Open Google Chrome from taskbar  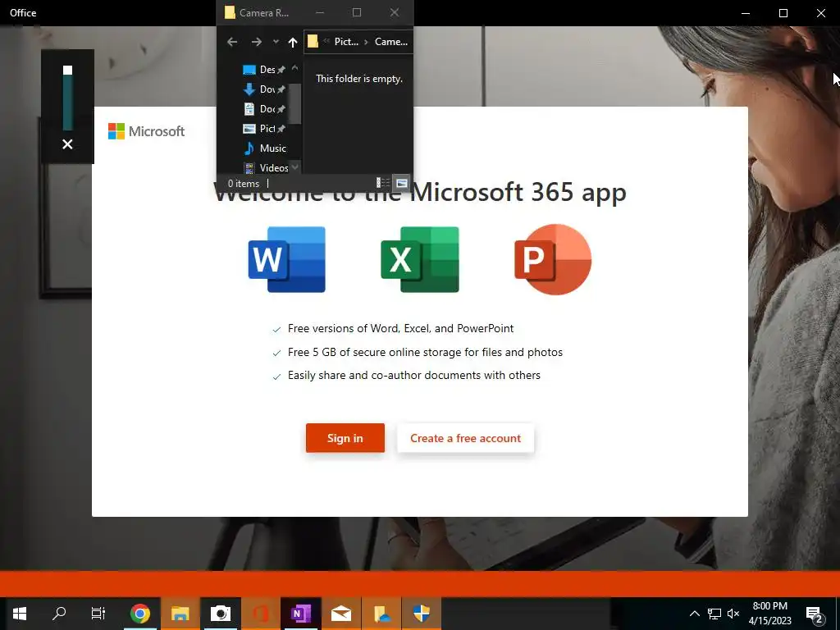click(139, 614)
